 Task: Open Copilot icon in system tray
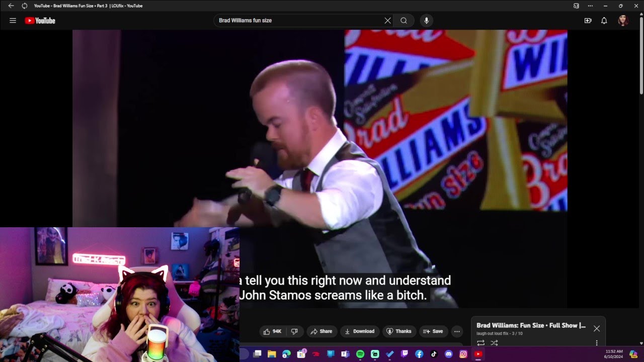633,354
